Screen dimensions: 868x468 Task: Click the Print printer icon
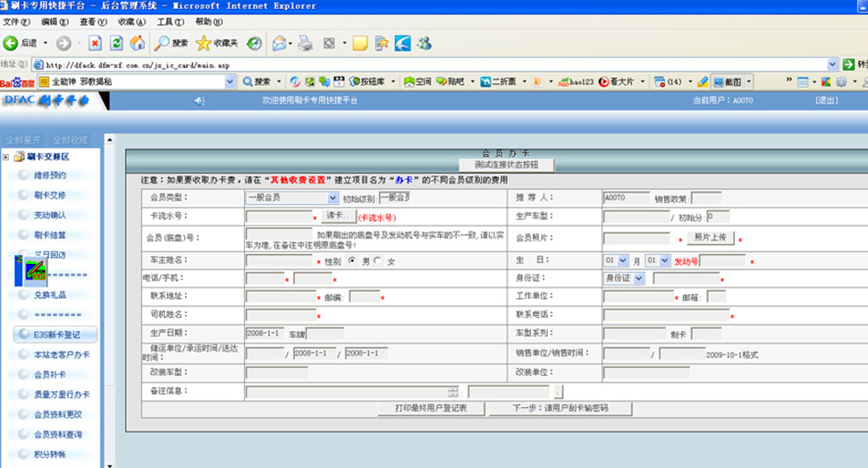pyautogui.click(x=305, y=43)
